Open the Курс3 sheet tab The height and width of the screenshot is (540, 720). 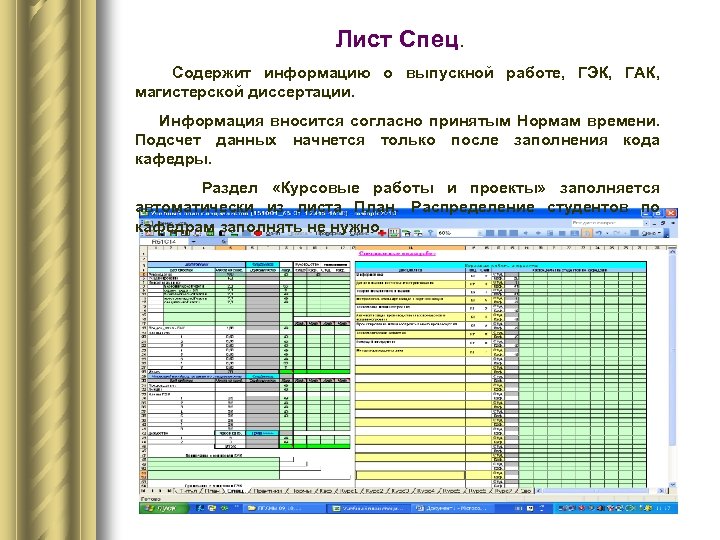(x=400, y=491)
